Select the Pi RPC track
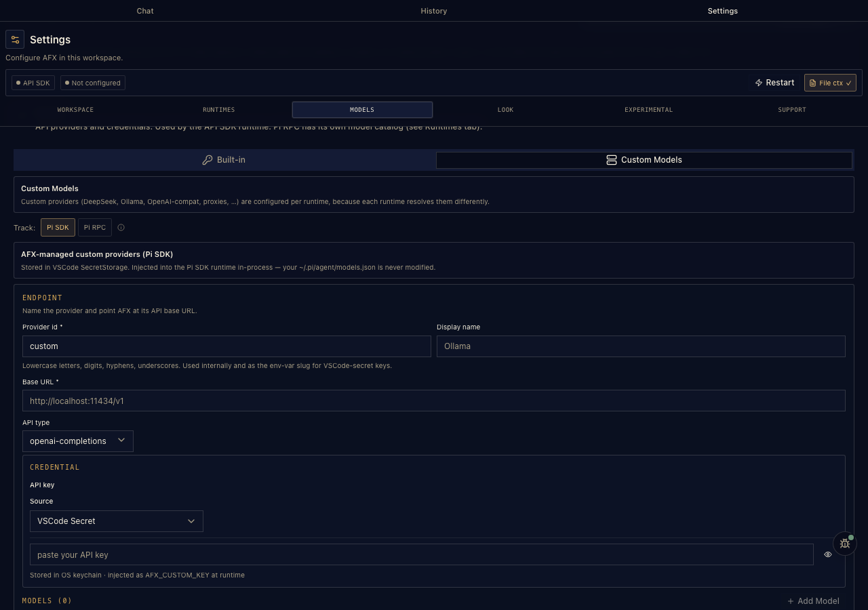This screenshot has width=868, height=610. pos(95,228)
